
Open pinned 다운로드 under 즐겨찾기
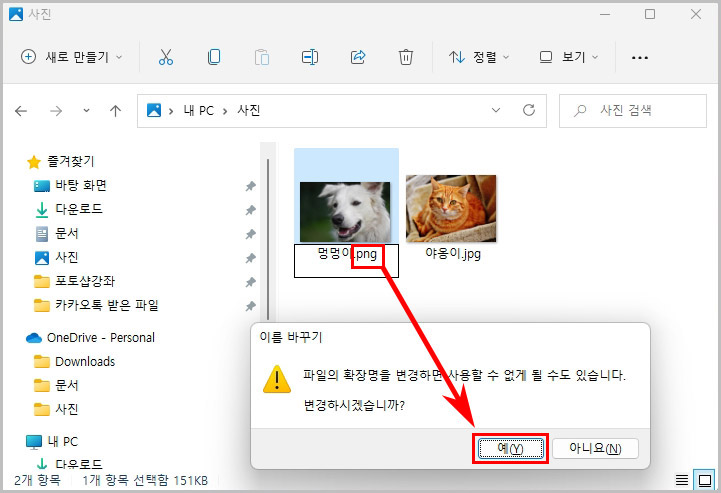pyautogui.click(x=79, y=209)
